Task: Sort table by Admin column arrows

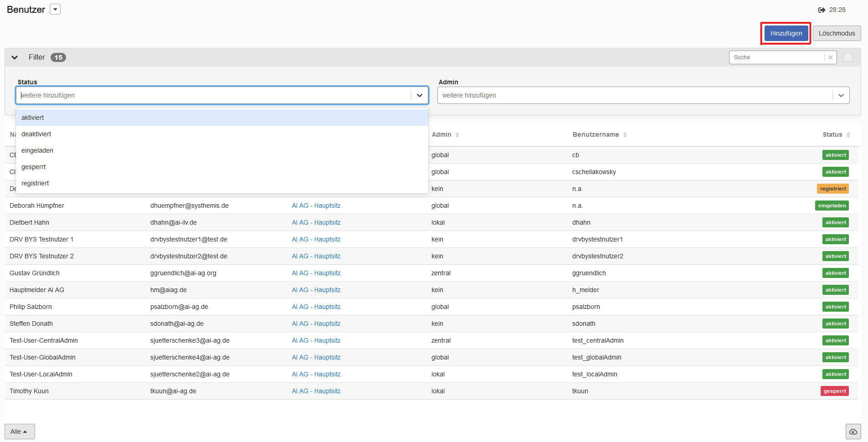Action: point(457,135)
